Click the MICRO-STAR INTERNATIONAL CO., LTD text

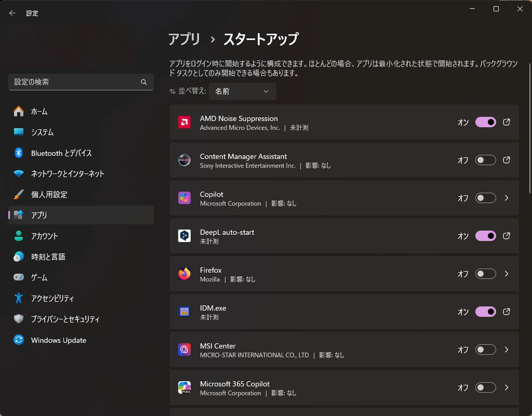(255, 355)
